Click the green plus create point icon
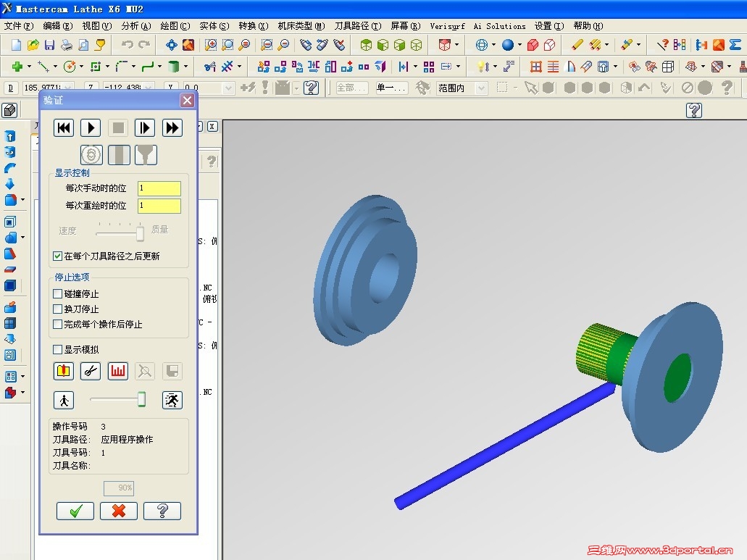The width and height of the screenshot is (747, 560). coord(17,66)
